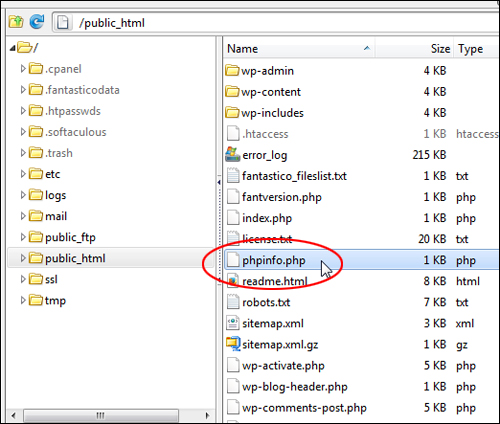This screenshot has height=424, width=500.
Task: Click the refresh directory icon
Action: pos(37,22)
